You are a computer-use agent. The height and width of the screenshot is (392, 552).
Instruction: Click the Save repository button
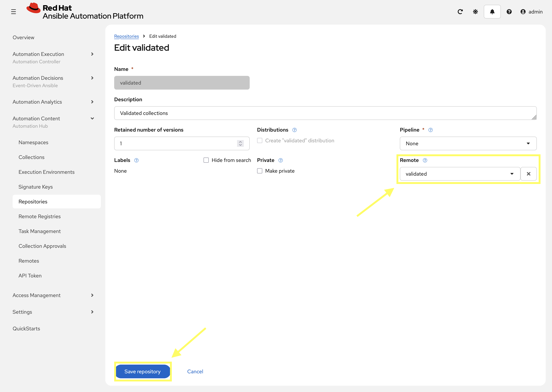(143, 371)
